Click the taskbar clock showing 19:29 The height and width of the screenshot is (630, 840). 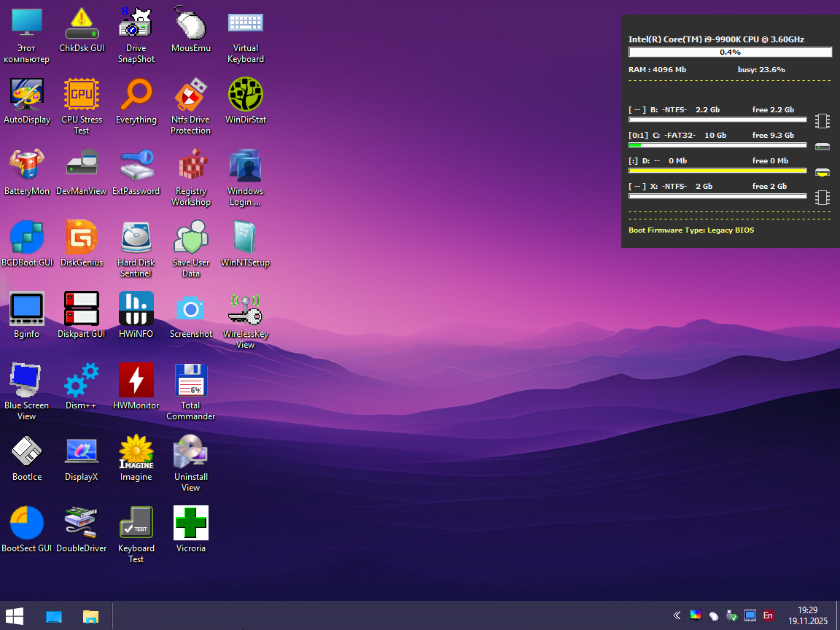(807, 615)
